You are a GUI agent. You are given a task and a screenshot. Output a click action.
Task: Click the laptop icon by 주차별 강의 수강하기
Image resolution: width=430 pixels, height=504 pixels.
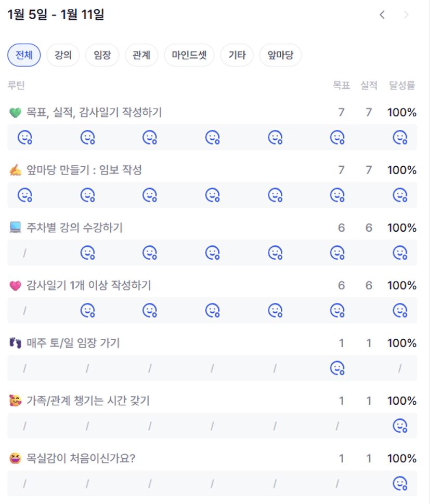tap(16, 228)
